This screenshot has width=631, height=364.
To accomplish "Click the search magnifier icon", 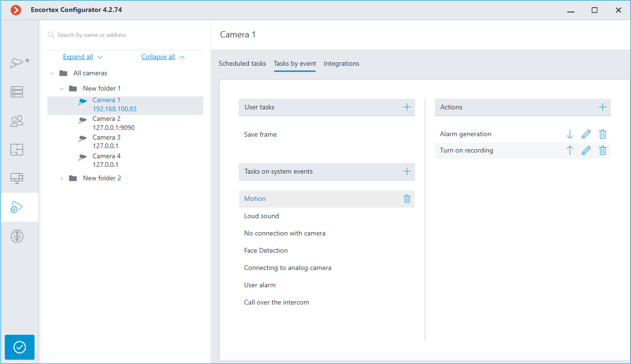I will 51,35.
